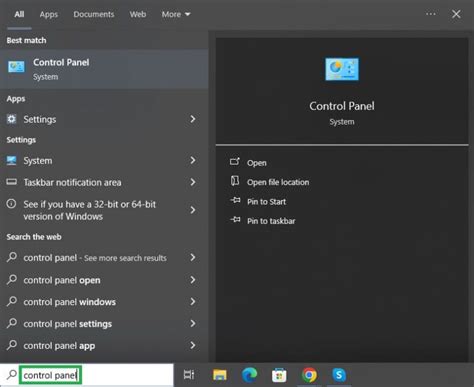Select the Settings app result
474x387 pixels.
point(104,119)
